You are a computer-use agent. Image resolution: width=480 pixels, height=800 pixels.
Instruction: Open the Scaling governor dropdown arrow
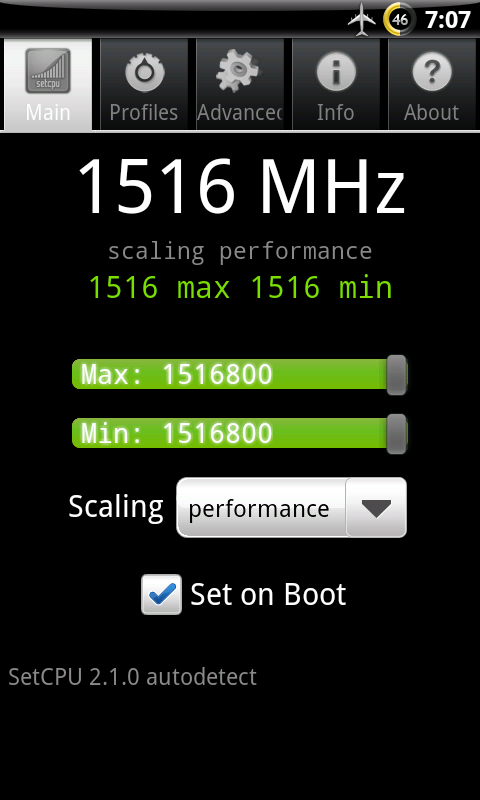376,508
